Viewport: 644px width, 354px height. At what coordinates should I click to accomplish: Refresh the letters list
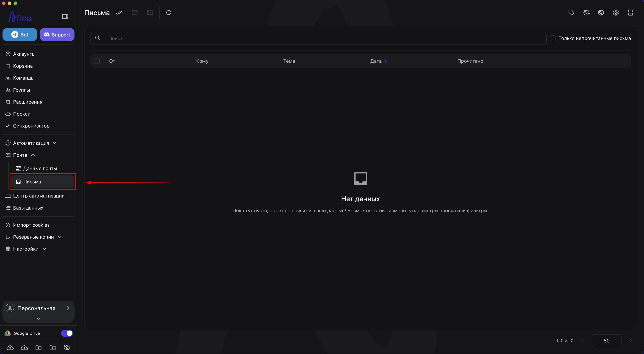tap(169, 13)
